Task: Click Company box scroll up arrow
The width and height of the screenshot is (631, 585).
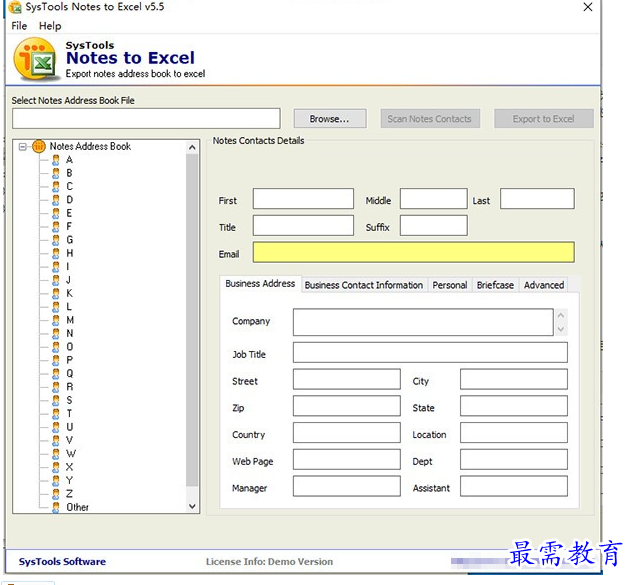Action: [x=561, y=315]
